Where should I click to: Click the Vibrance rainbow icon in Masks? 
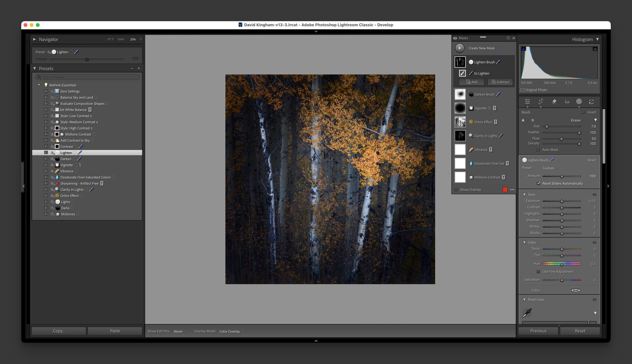pos(471,150)
